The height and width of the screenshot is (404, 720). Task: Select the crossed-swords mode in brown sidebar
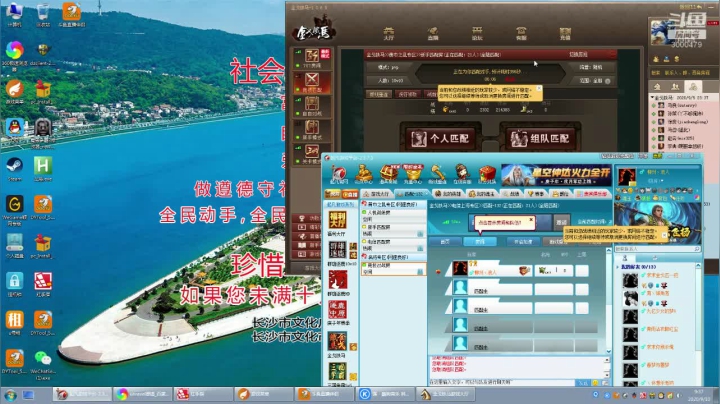click(312, 82)
